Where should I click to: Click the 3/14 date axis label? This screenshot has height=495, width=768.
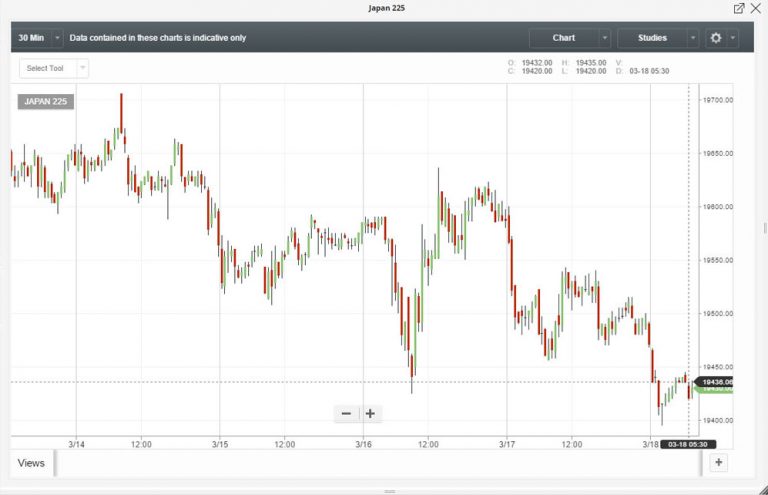[x=76, y=445]
